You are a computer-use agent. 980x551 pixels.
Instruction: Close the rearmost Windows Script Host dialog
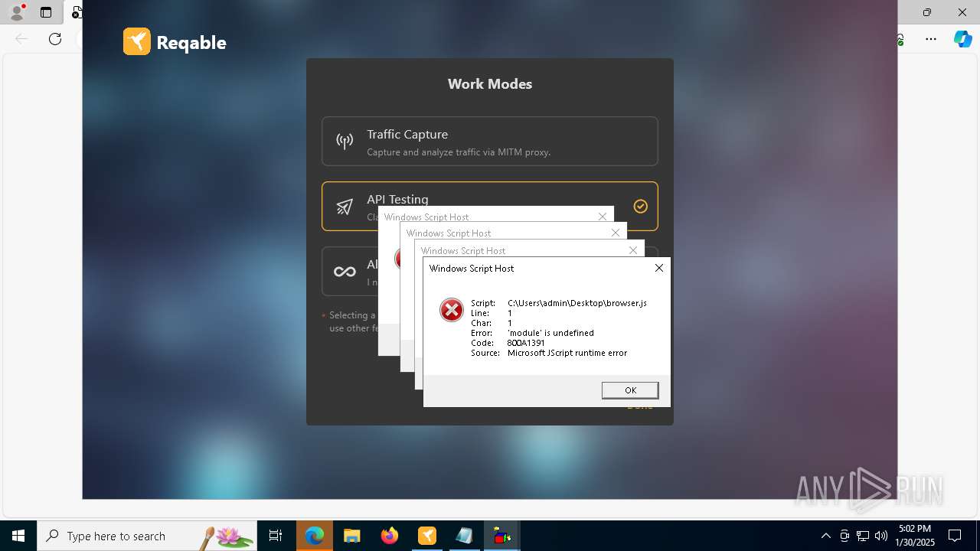point(603,217)
